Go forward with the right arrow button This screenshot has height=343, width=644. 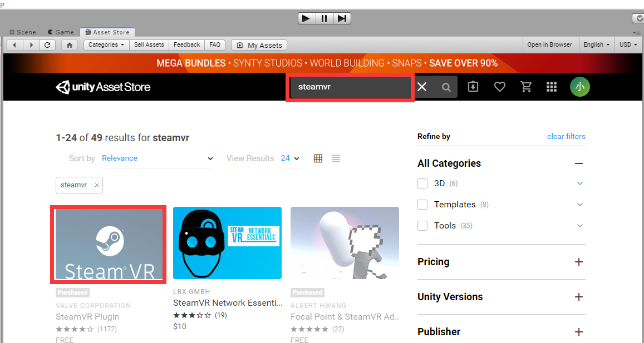point(31,45)
